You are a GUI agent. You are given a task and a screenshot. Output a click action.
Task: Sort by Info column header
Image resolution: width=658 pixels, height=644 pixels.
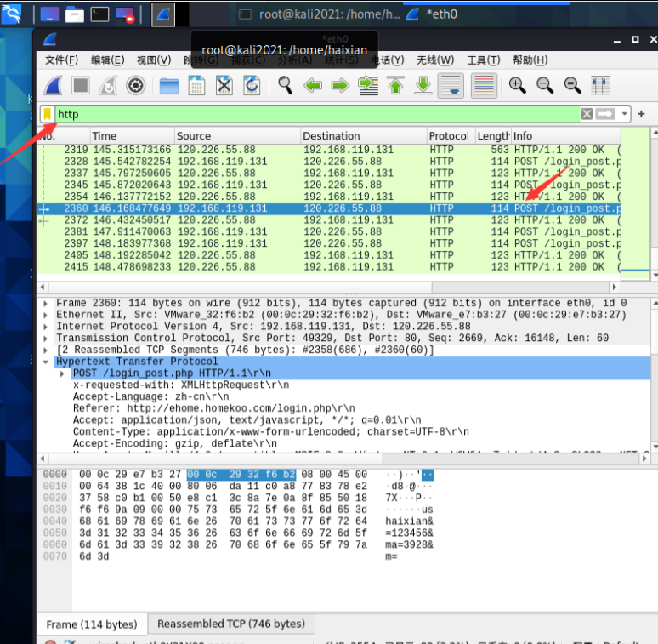566,136
